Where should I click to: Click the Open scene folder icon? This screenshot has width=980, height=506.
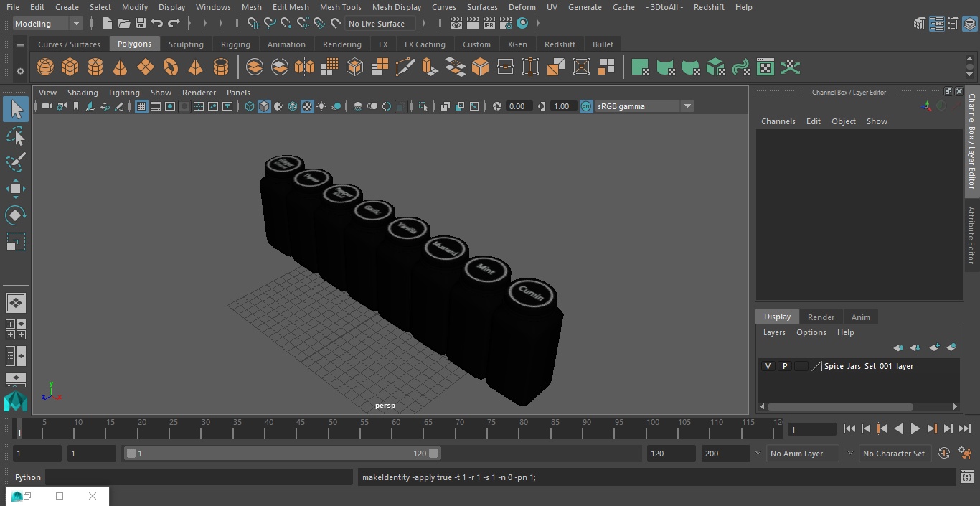[x=124, y=24]
